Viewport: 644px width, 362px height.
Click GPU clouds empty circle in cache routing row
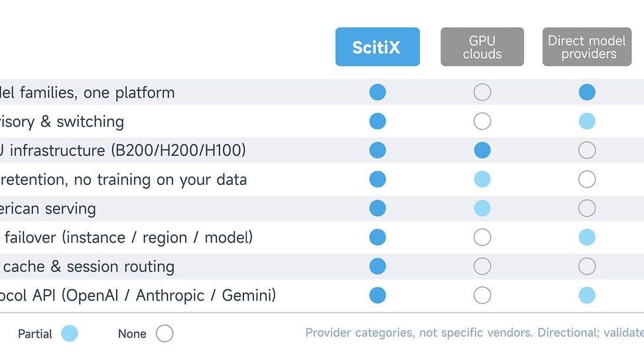tap(482, 267)
